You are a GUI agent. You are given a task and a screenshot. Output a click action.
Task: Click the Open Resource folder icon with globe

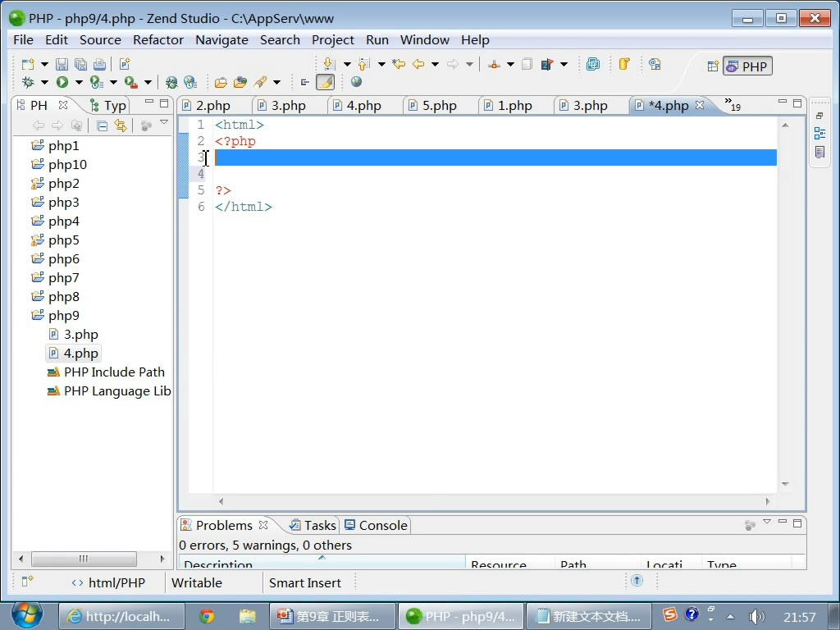tap(240, 82)
